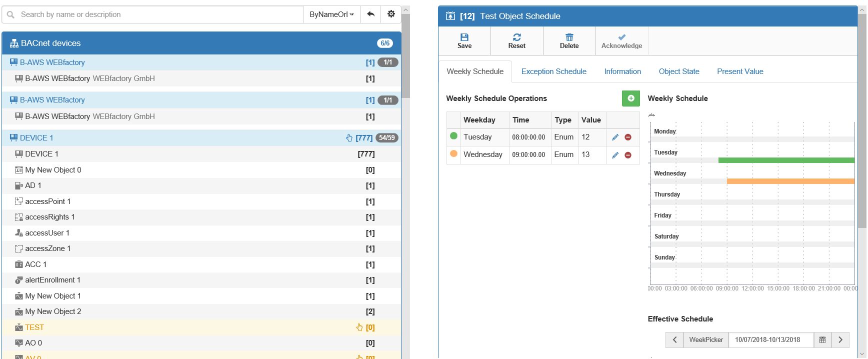This screenshot has height=359, width=868.
Task: Collapse the BACnet devices panel header
Action: [x=50, y=43]
